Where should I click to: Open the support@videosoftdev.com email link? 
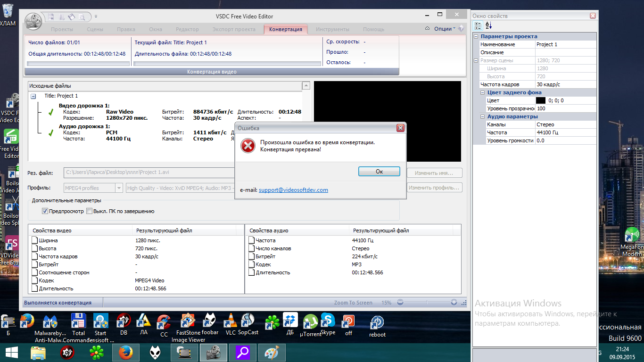[x=293, y=190]
